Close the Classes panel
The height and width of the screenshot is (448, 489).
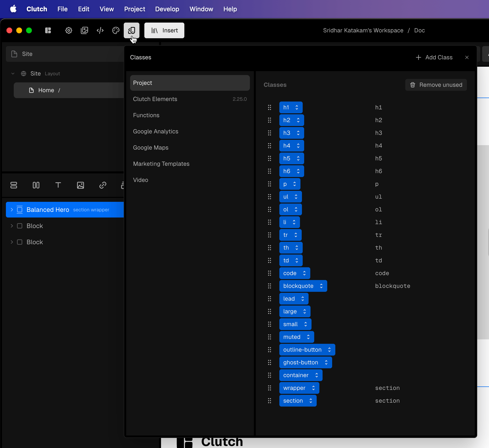[x=467, y=57]
